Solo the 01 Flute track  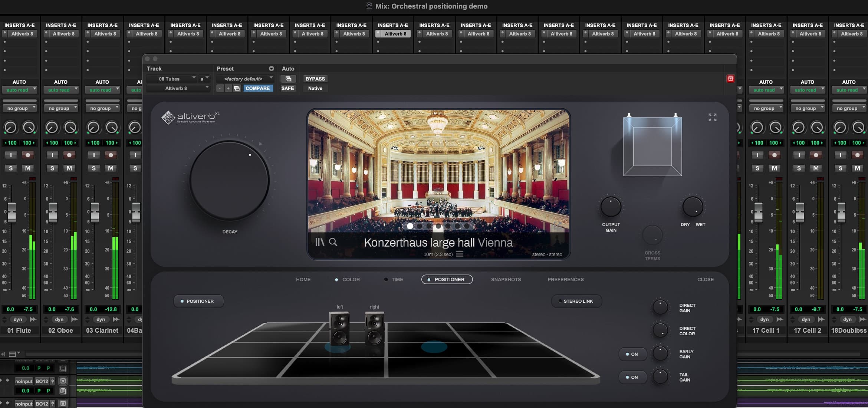coord(11,168)
